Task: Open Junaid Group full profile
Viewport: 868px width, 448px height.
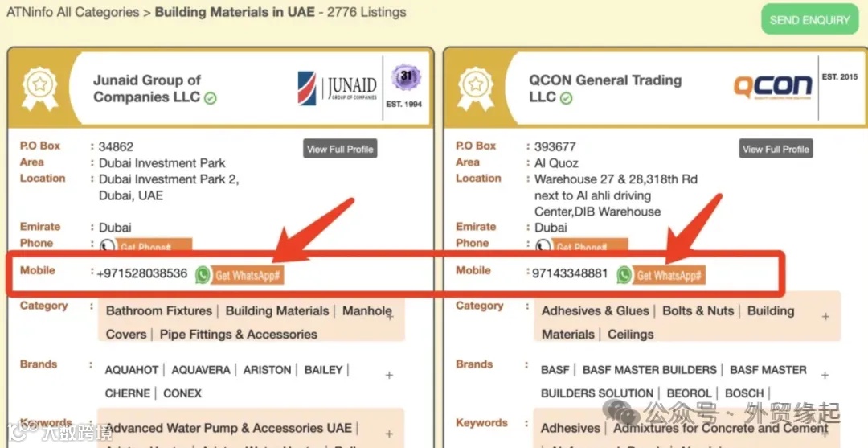Action: coord(340,149)
